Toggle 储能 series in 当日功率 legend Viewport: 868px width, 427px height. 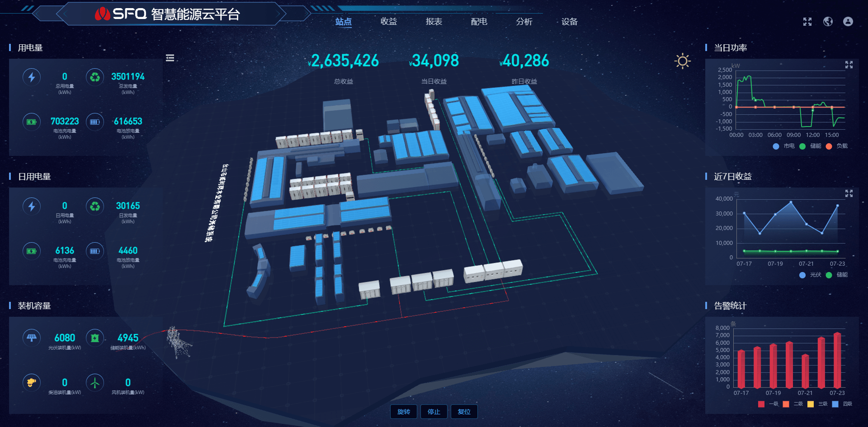(x=811, y=146)
